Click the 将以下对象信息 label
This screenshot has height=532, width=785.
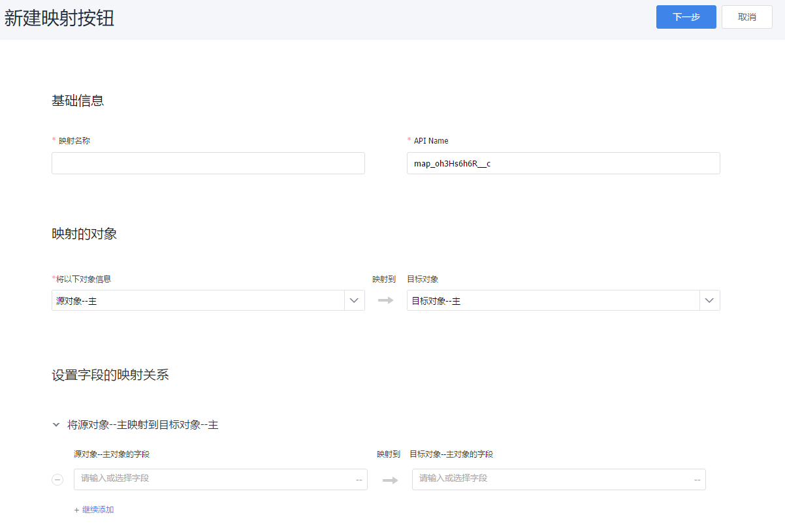tap(83, 279)
